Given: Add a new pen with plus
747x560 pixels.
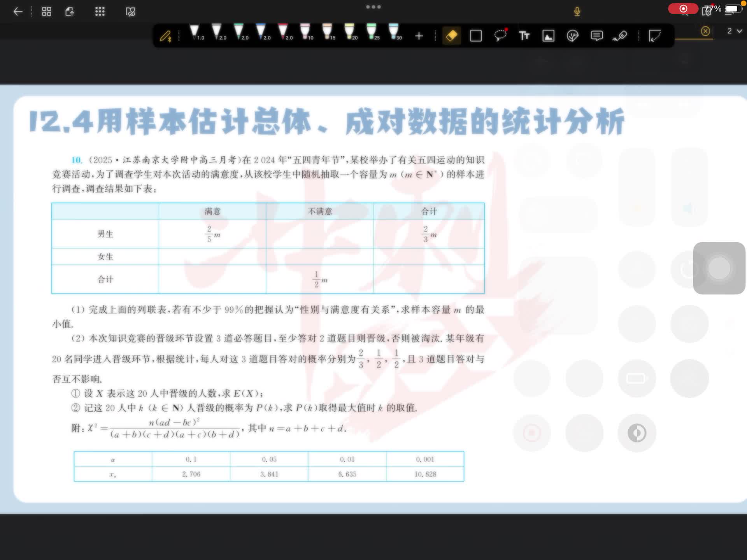Looking at the screenshot, I should (419, 36).
